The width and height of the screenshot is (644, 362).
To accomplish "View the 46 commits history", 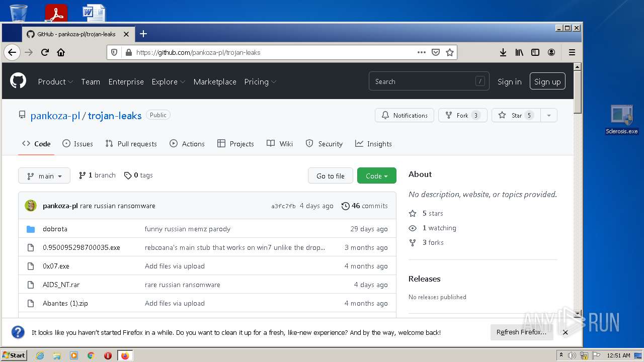I will point(365,206).
